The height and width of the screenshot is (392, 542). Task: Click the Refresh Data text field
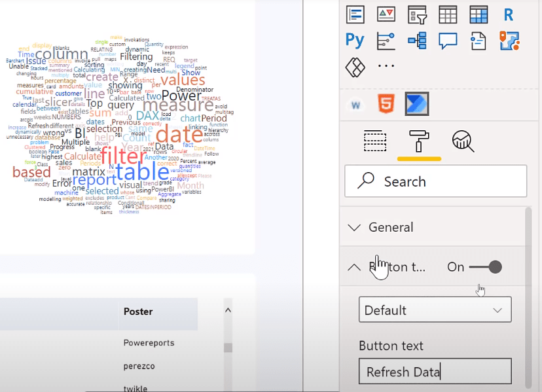[x=435, y=371]
